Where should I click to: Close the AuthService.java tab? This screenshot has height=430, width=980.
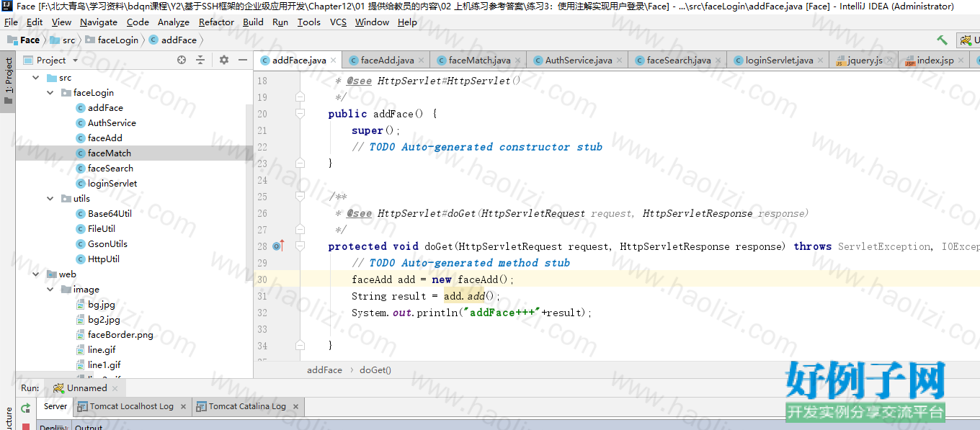point(620,61)
